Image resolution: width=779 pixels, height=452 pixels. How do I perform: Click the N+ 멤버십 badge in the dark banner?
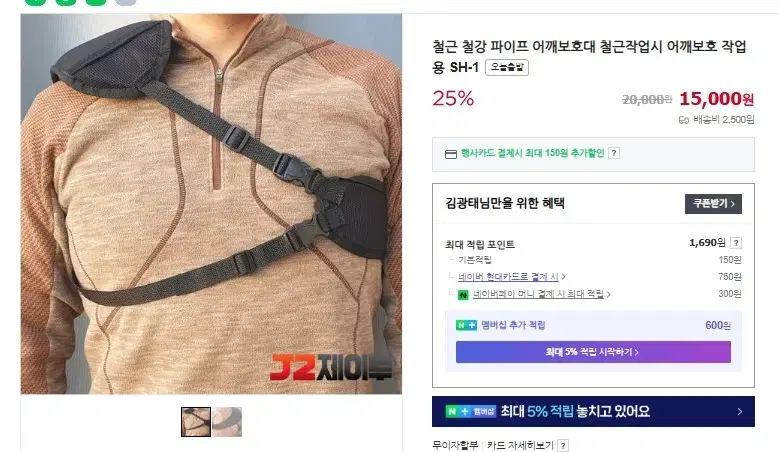tap(470, 411)
